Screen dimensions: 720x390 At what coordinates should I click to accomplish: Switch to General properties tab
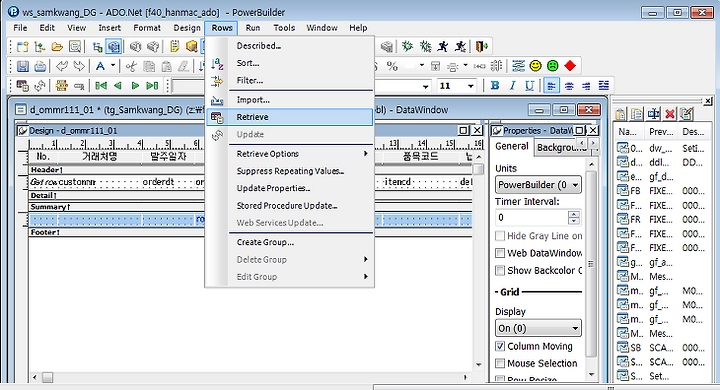(x=512, y=146)
